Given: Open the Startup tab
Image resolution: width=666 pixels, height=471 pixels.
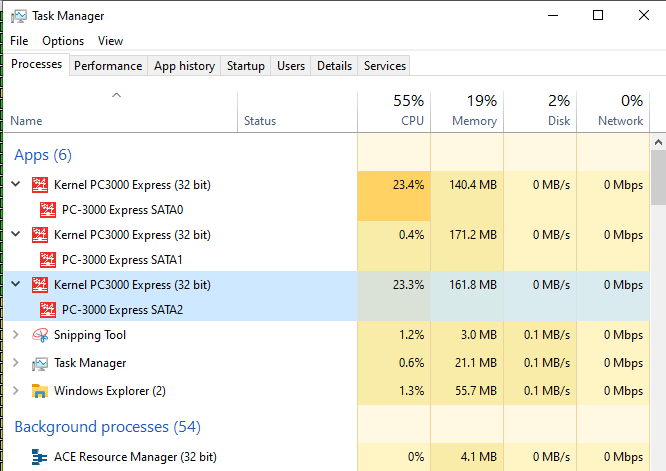Looking at the screenshot, I should pos(246,66).
